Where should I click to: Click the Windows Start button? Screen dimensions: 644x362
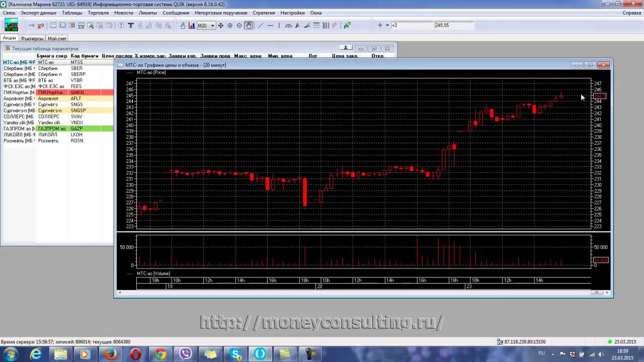pyautogui.click(x=10, y=354)
